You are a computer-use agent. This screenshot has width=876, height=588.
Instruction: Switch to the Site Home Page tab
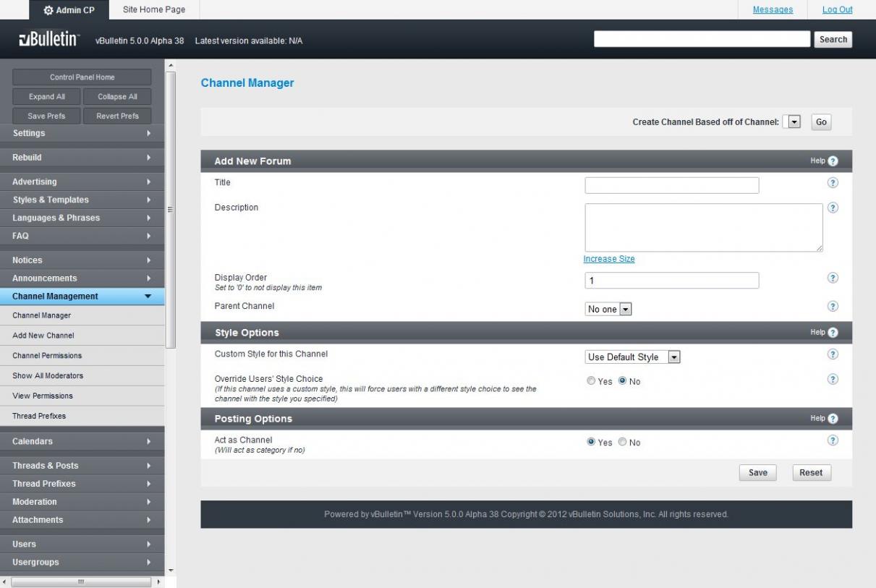click(154, 9)
